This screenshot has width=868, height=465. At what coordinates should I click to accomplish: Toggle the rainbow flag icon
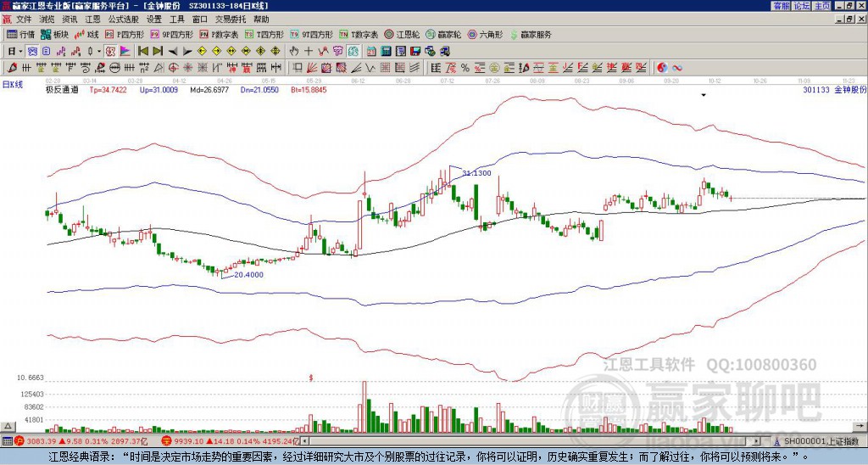coord(125,52)
